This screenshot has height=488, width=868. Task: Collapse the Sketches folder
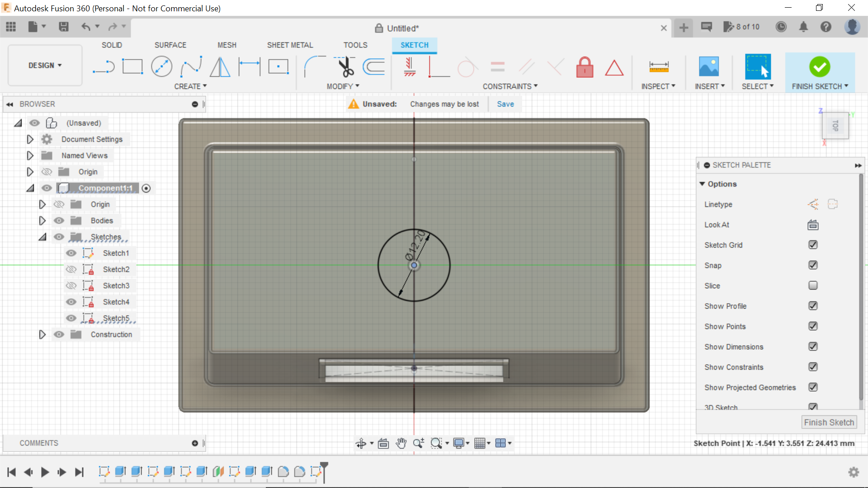click(42, 237)
